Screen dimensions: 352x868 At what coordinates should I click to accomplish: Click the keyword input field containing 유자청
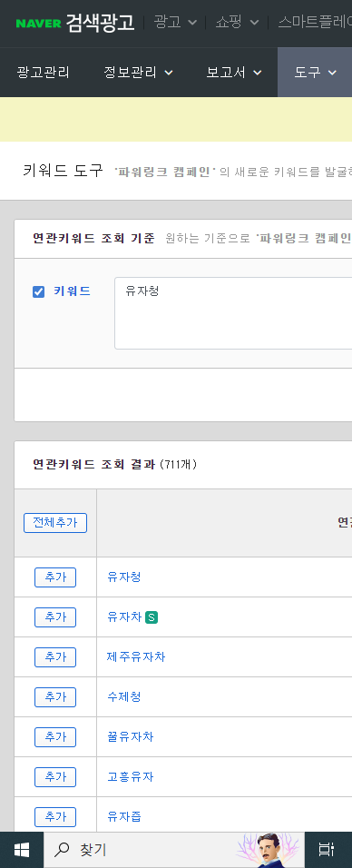233,313
